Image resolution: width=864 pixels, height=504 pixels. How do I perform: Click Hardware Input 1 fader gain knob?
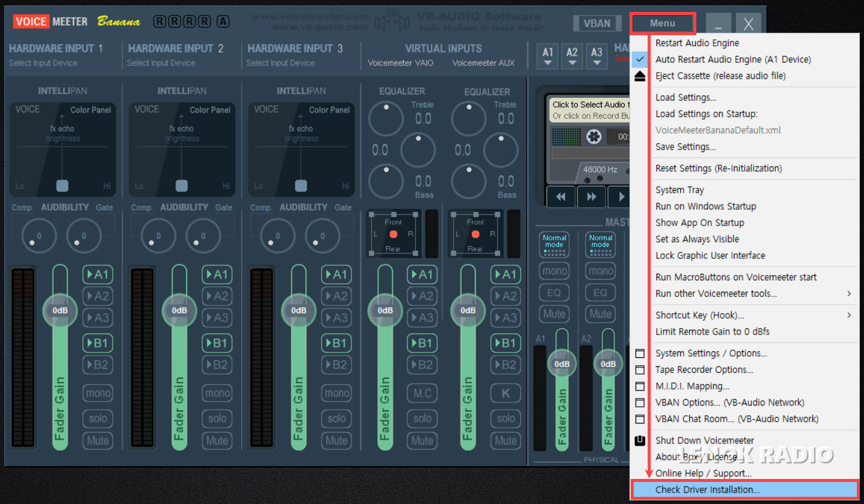click(x=60, y=310)
